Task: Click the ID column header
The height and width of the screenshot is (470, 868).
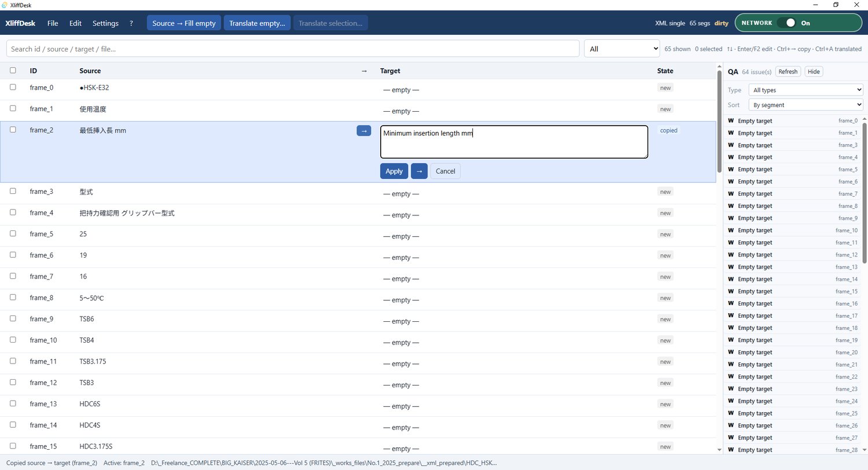Action: (x=34, y=71)
